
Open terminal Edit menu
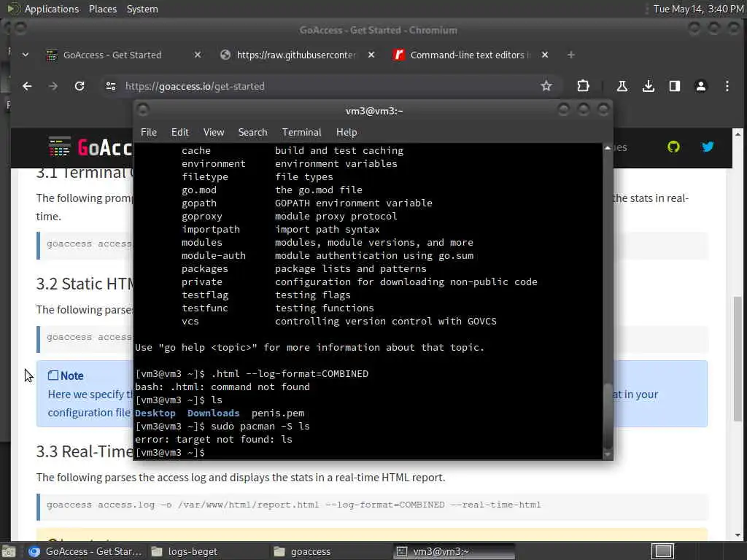pyautogui.click(x=180, y=132)
